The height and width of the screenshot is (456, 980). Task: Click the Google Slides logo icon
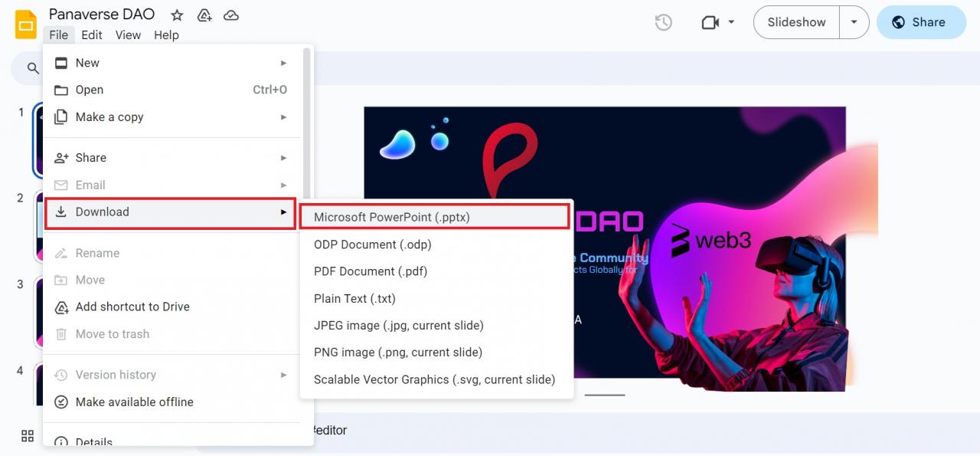click(26, 24)
